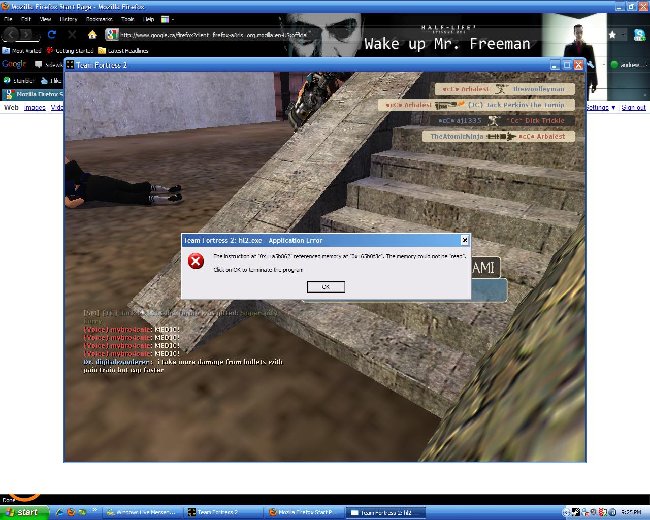The height and width of the screenshot is (520, 650).
Task: Switch to Team Fortress 2 taskbar button
Action: (223, 513)
